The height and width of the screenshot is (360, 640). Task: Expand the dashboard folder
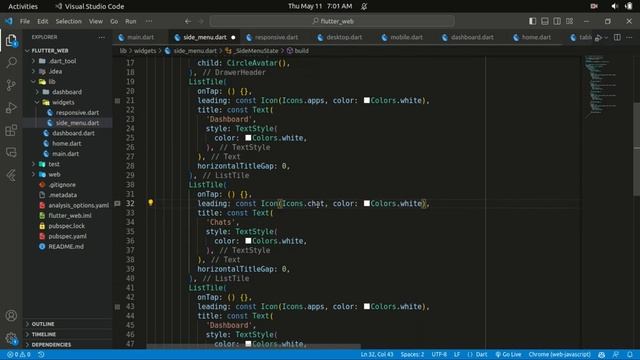(x=37, y=92)
